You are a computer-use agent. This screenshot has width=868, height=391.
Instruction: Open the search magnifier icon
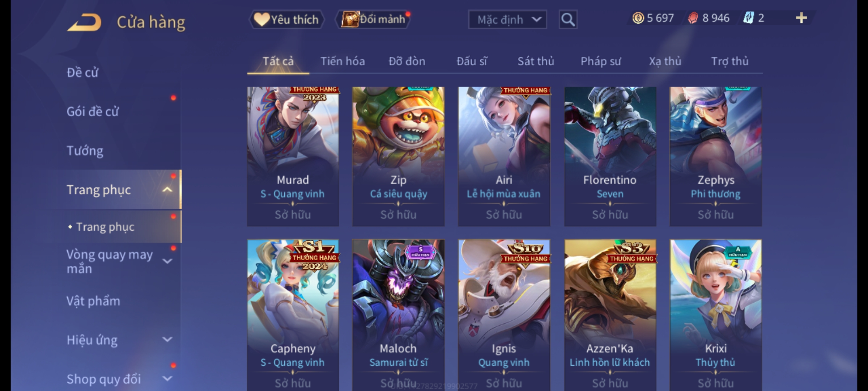point(568,20)
